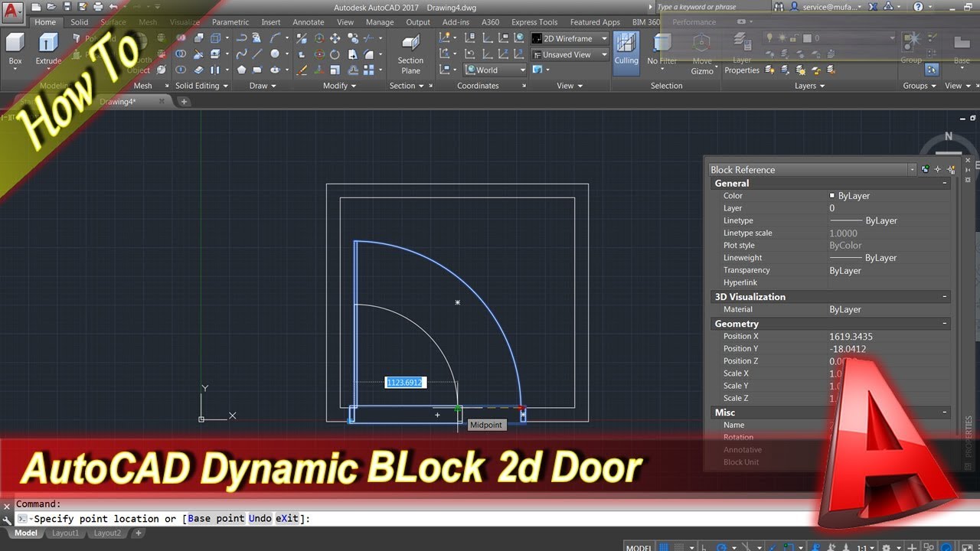Open the World coordinate system dropdown
The image size is (980, 551).
495,70
